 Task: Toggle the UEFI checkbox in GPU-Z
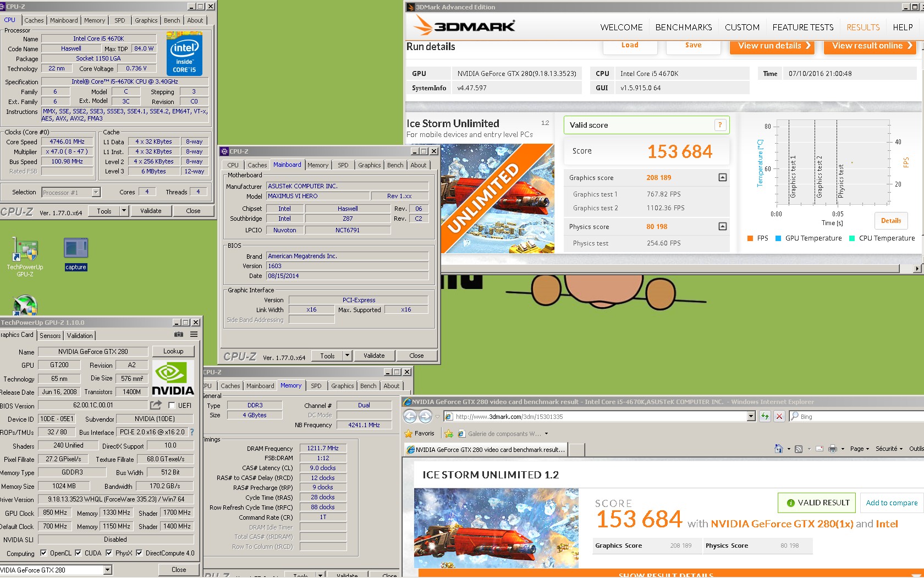point(172,406)
